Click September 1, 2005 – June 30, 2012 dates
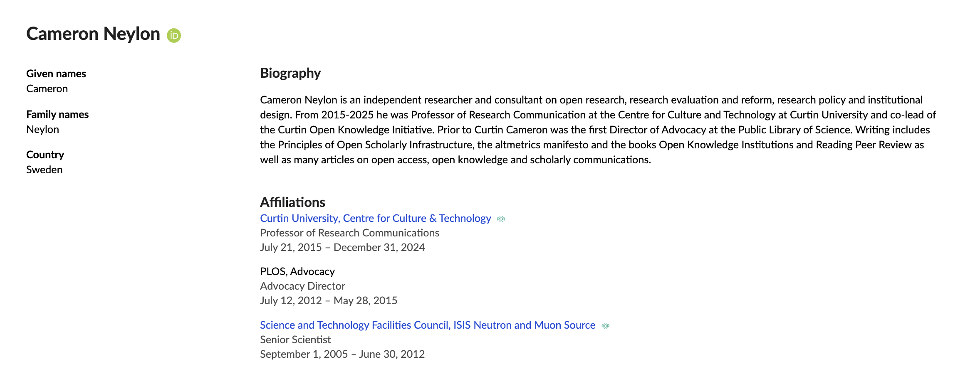 [342, 354]
